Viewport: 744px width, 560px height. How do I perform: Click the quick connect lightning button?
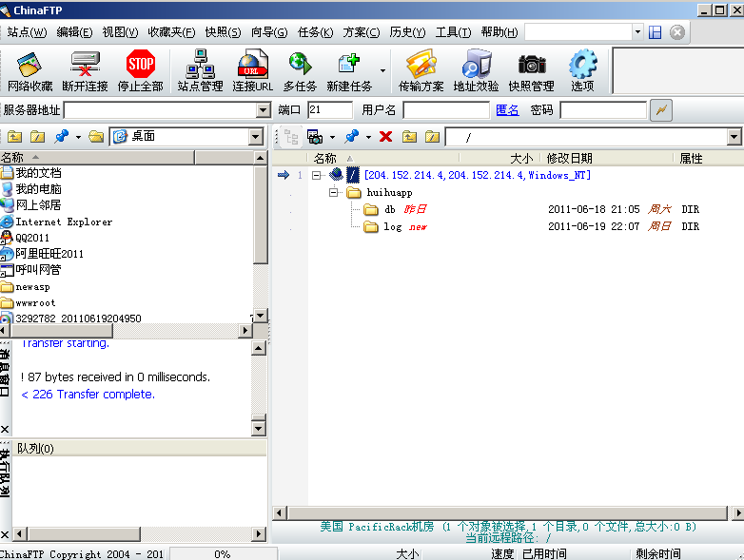(660, 110)
